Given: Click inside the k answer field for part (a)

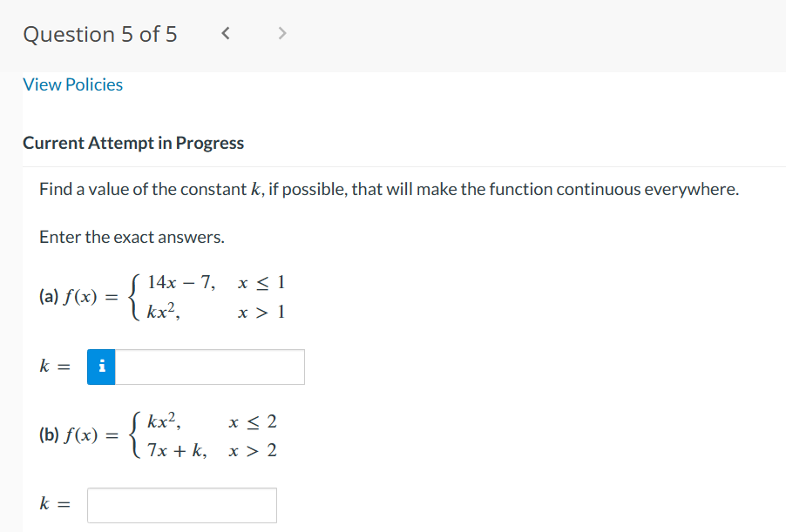Looking at the screenshot, I should click(x=209, y=367).
